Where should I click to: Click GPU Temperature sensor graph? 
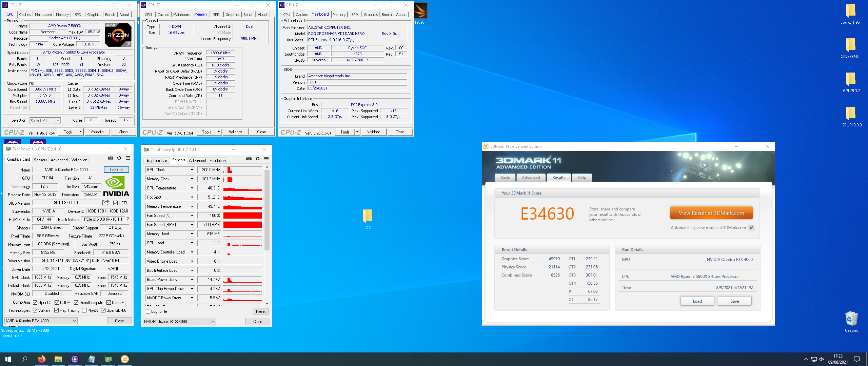(x=242, y=188)
